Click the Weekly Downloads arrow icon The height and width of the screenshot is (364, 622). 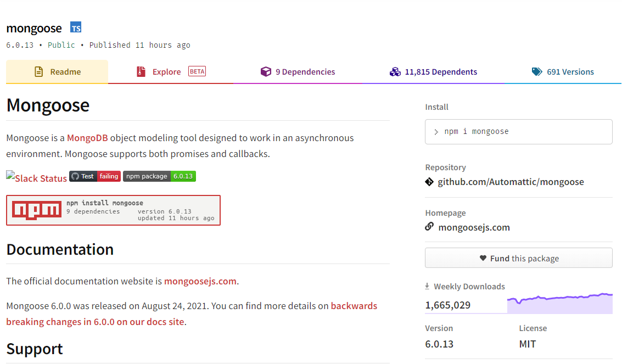427,286
